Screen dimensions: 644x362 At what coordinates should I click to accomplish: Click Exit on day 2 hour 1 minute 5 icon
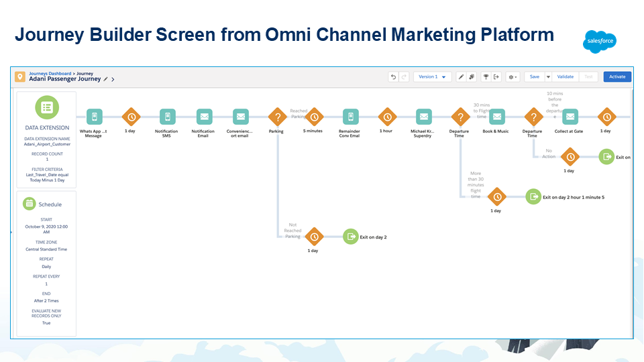pyautogui.click(x=533, y=196)
